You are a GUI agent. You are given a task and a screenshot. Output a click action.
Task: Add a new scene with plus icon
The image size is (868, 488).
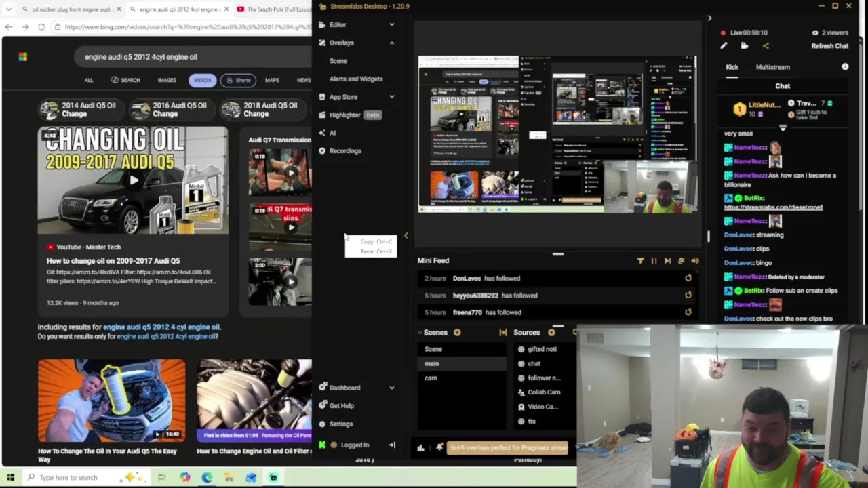457,333
